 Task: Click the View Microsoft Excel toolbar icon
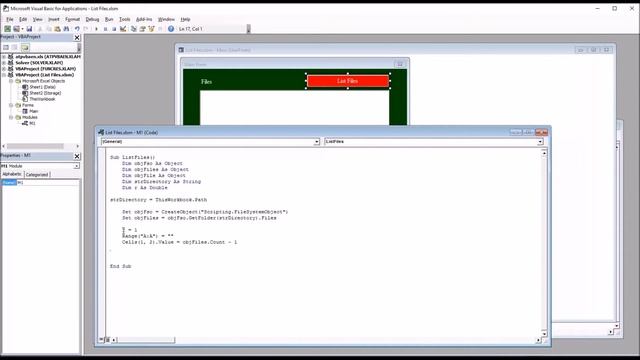tap(7, 29)
